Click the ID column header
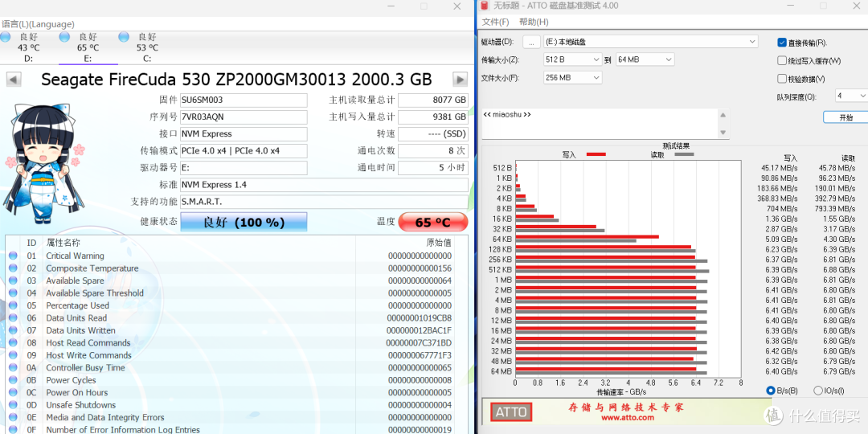This screenshot has height=434, width=868. tap(31, 243)
